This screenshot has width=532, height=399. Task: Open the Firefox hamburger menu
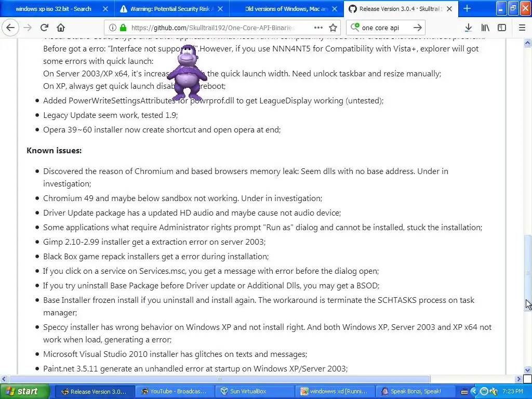point(522,28)
